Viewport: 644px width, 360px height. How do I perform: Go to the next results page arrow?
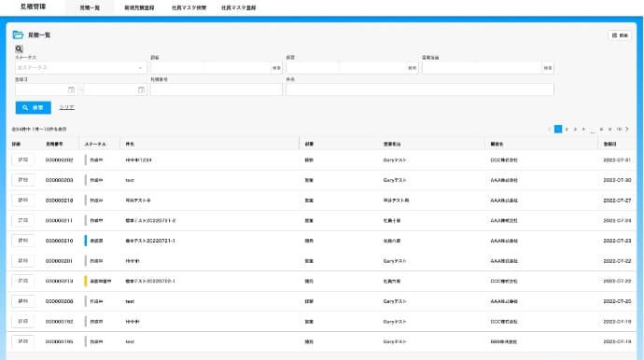[627, 130]
